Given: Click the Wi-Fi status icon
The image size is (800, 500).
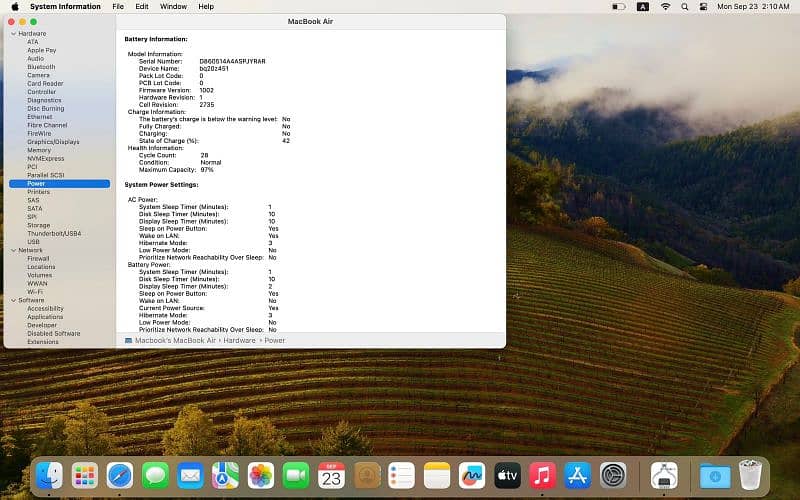Looking at the screenshot, I should pos(666,6).
